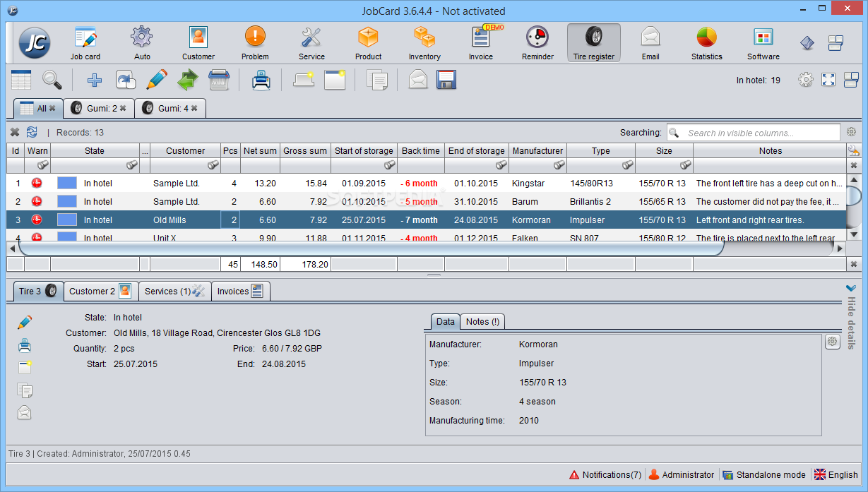Click the printer icon in toolbar

261,80
